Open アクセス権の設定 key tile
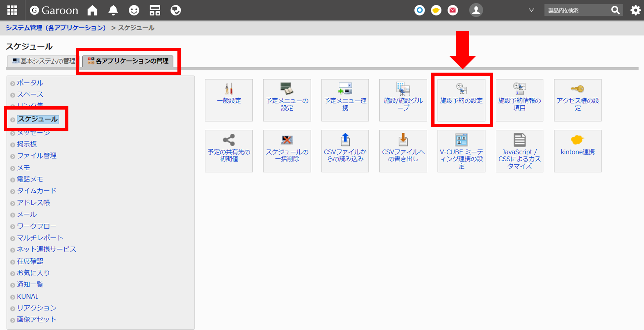This screenshot has height=330, width=644. 577,100
